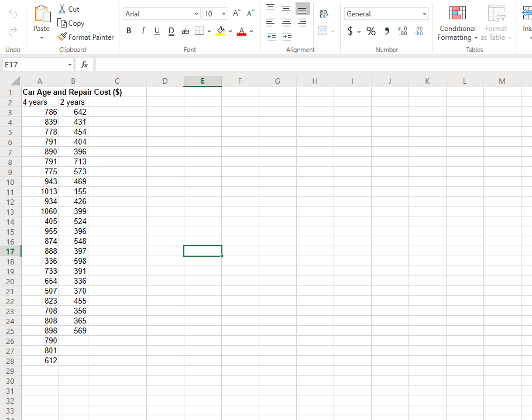Select the Italic formatting icon
Viewport: 532px width, 420px height.
[143, 31]
